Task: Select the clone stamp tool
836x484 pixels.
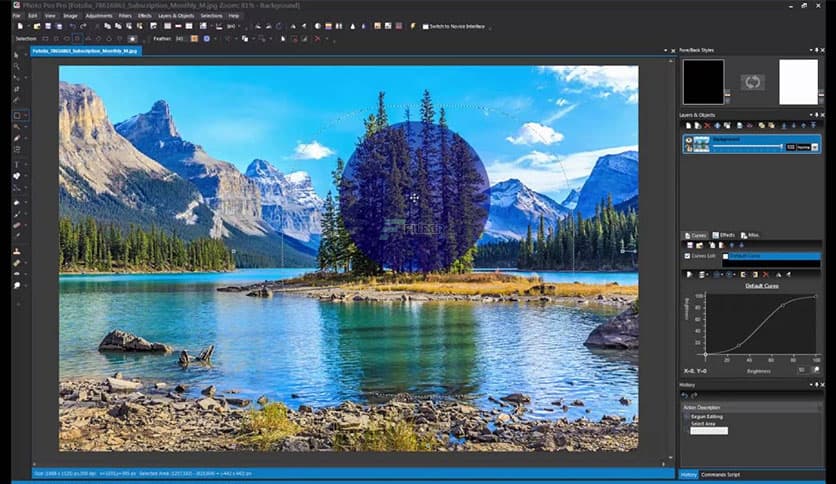Action: click(17, 252)
